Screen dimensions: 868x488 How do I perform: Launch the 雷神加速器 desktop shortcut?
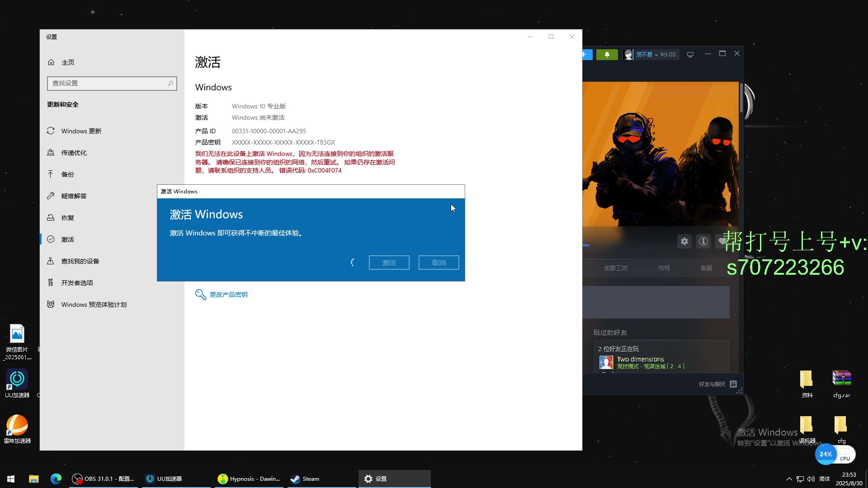[x=17, y=429]
